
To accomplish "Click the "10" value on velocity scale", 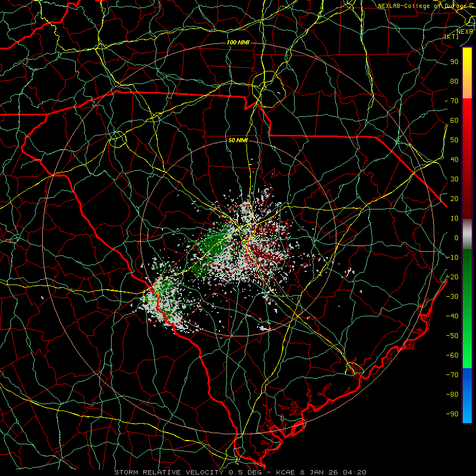I will coord(454,218).
